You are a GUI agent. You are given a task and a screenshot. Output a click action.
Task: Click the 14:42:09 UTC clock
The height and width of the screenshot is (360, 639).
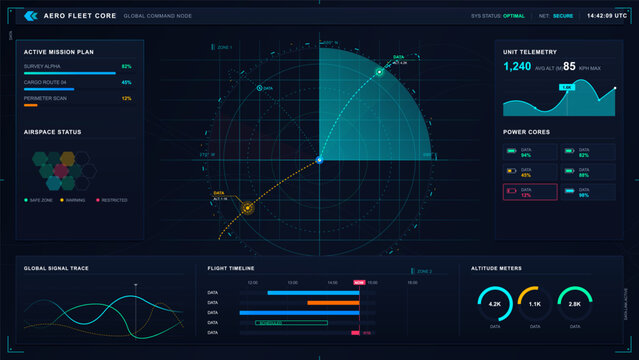click(x=607, y=16)
